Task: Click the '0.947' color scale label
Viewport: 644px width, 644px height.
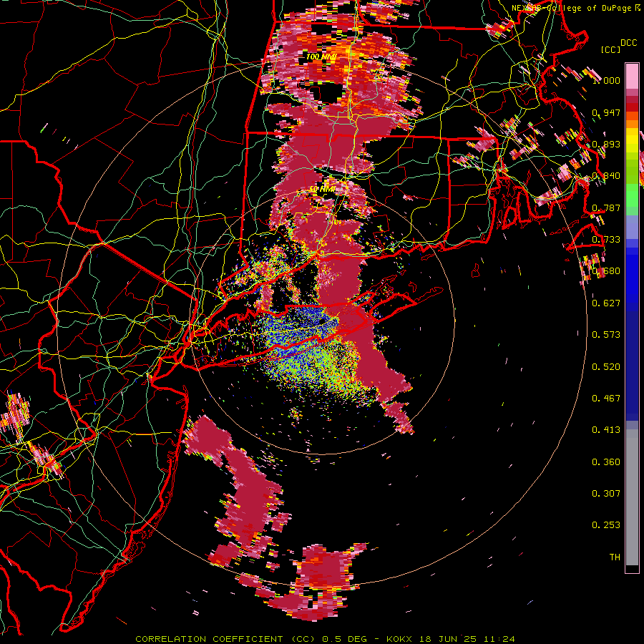Action: [x=606, y=112]
